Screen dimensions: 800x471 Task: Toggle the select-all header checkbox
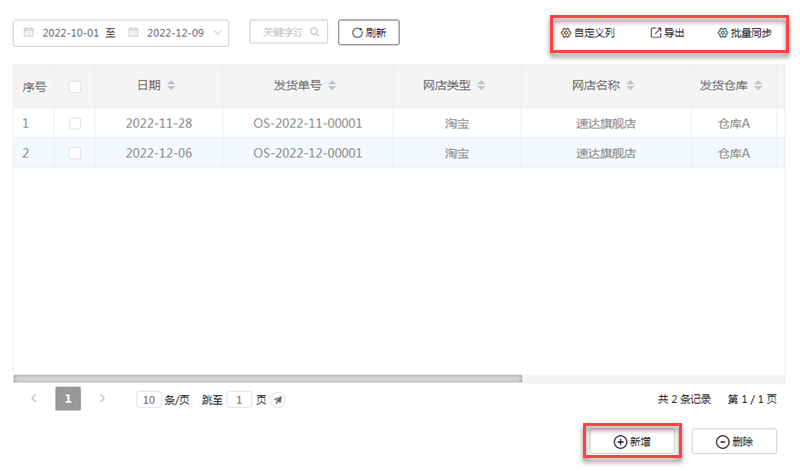click(75, 87)
